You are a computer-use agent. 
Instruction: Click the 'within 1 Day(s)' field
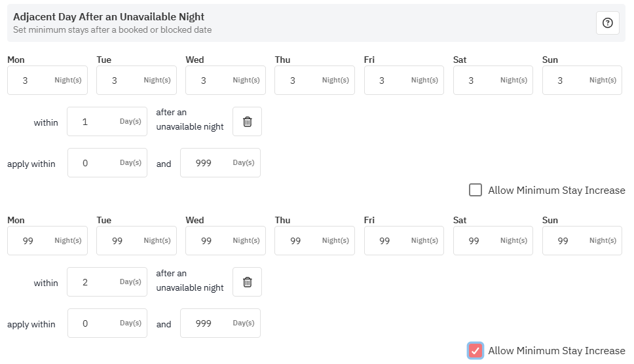[107, 122]
